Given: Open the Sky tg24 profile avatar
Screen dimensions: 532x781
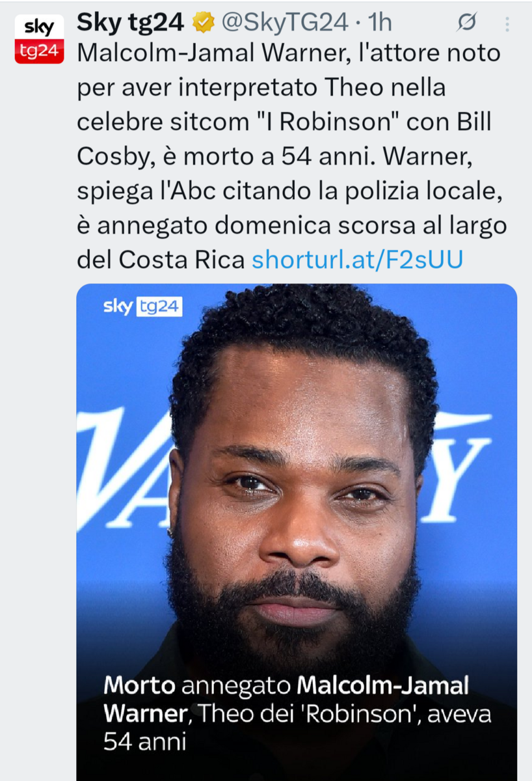Looking at the screenshot, I should pos(39,39).
